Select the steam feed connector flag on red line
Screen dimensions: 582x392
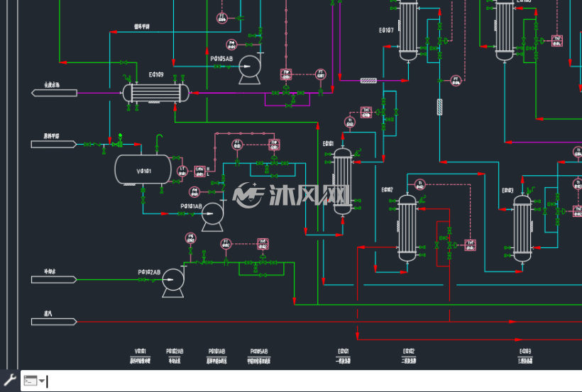(54, 322)
